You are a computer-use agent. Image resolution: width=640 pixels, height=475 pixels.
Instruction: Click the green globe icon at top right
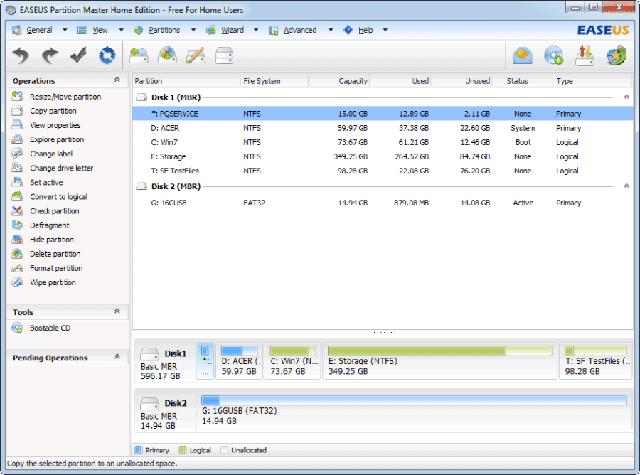pos(616,55)
